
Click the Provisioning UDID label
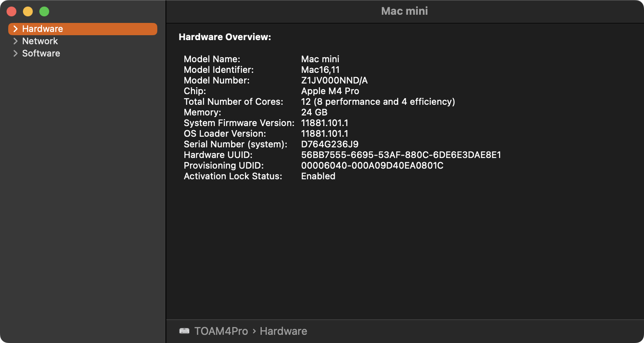(224, 165)
